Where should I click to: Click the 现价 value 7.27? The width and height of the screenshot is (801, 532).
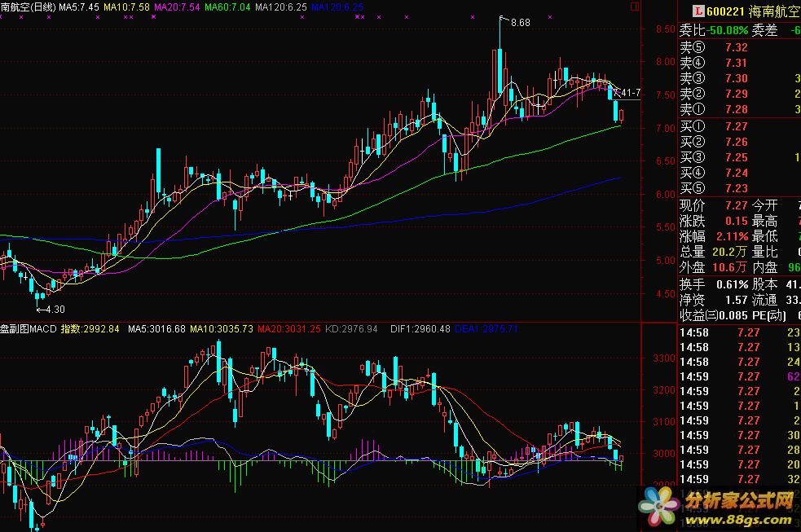coord(737,206)
